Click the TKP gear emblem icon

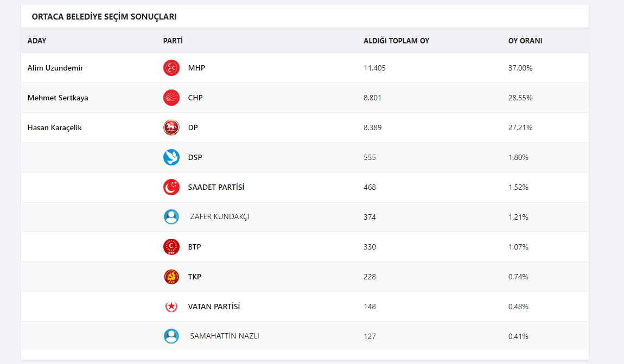pos(171,277)
